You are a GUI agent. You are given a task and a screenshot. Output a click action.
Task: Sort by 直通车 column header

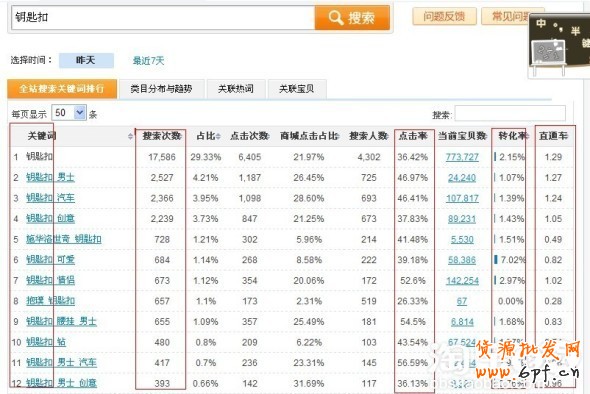(553, 136)
